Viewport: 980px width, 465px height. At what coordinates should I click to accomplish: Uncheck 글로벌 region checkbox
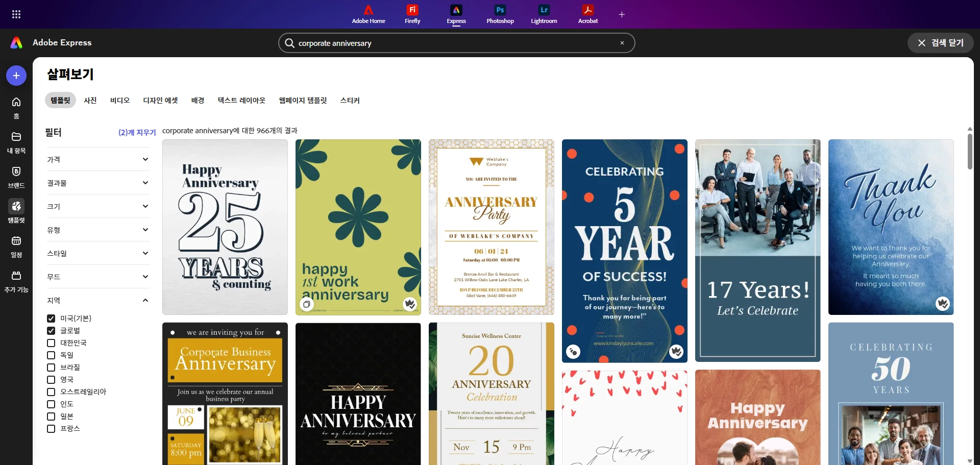pos(51,331)
